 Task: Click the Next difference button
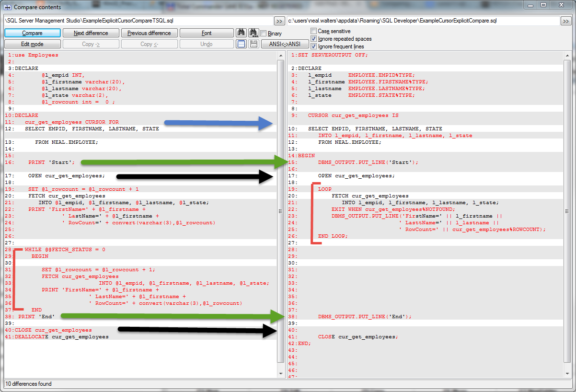[x=91, y=33]
